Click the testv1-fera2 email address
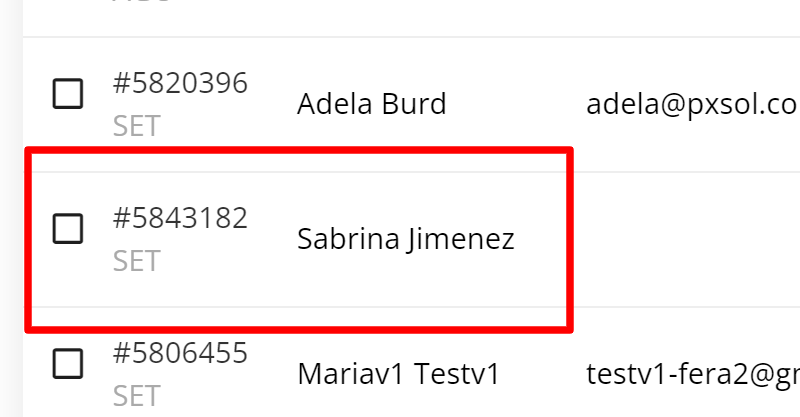This screenshot has width=800, height=417. 691,374
